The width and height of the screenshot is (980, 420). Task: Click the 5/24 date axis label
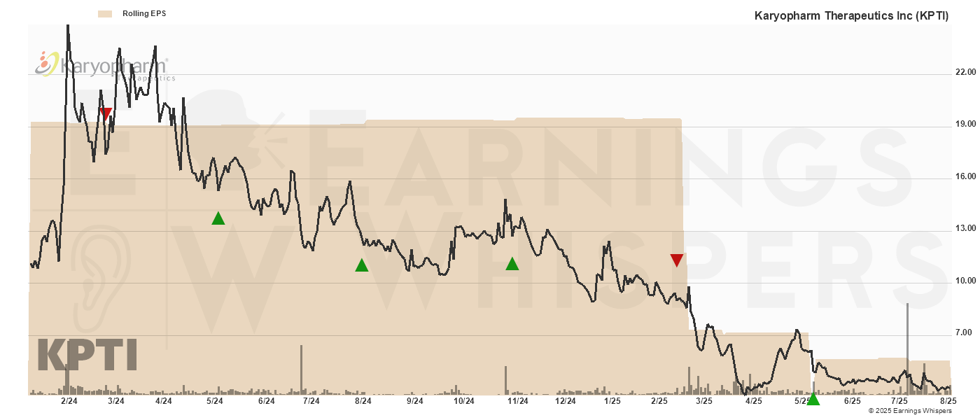pos(215,401)
